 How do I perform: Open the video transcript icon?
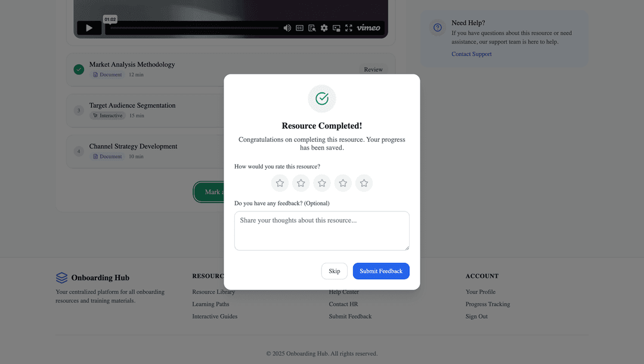[312, 28]
